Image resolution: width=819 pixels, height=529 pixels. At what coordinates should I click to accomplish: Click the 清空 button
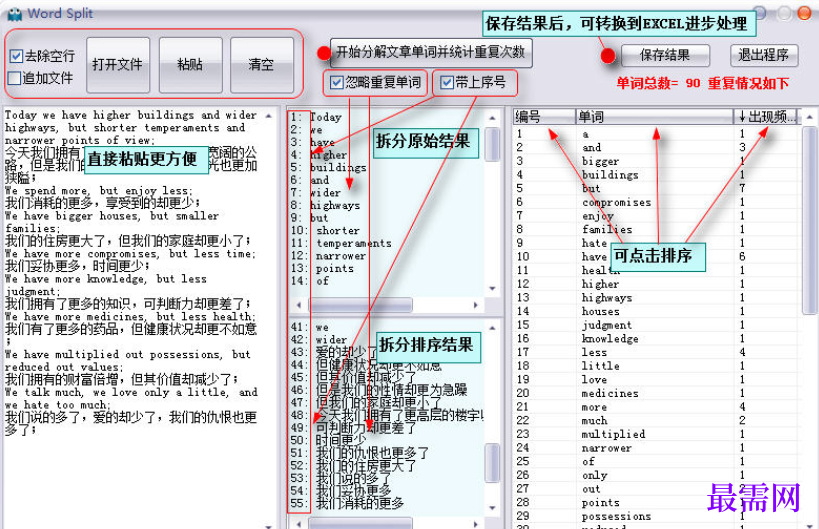coord(261,65)
